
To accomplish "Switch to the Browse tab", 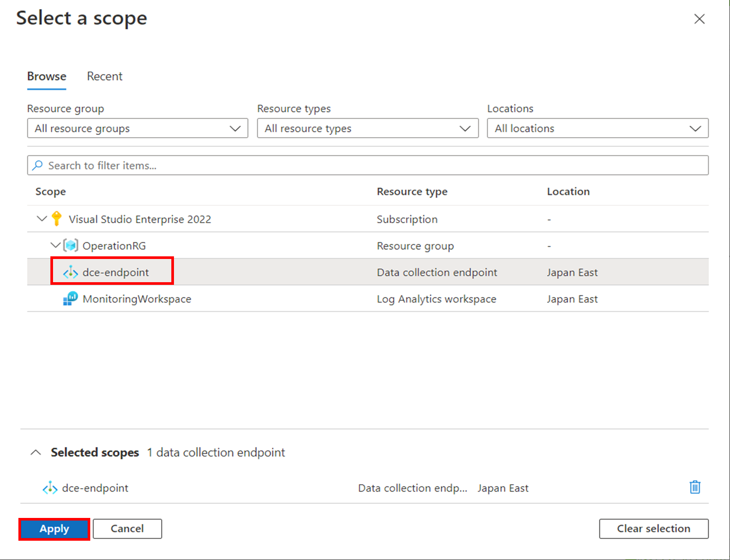I will pyautogui.click(x=47, y=76).
